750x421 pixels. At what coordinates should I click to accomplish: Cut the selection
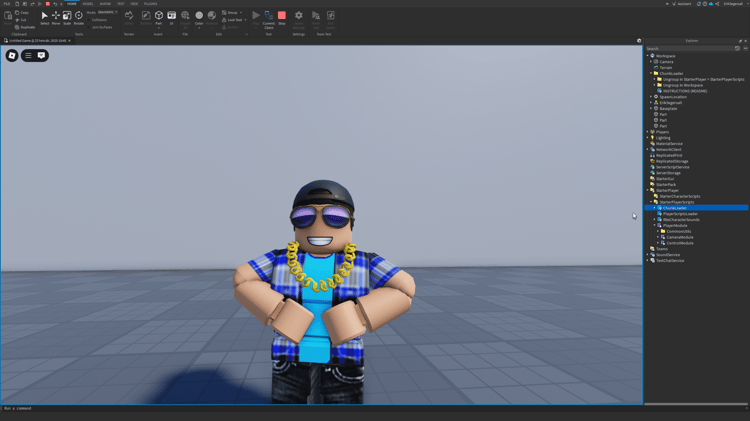(x=21, y=20)
